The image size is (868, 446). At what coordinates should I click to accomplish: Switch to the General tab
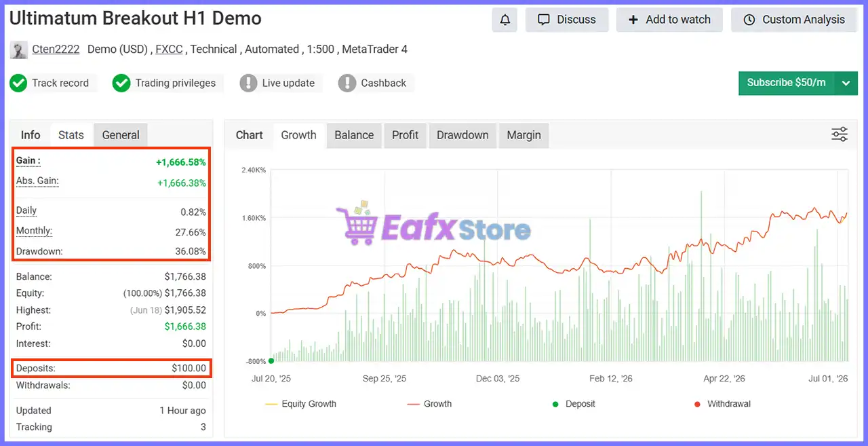[x=121, y=135]
